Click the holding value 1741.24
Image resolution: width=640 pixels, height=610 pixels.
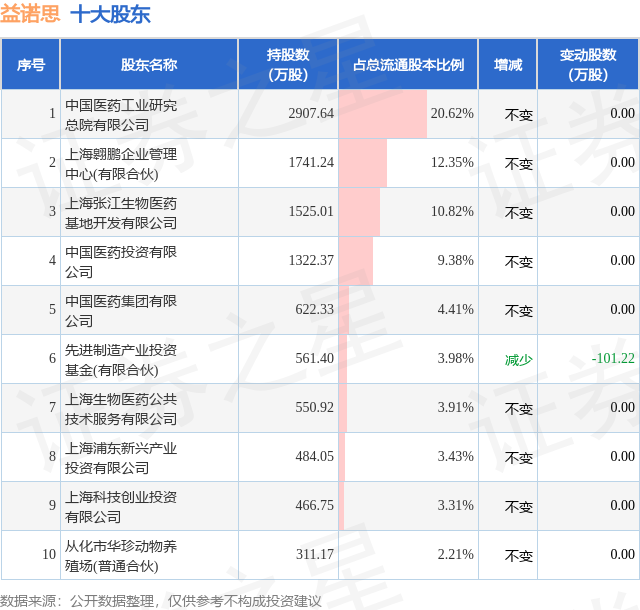[311, 162]
